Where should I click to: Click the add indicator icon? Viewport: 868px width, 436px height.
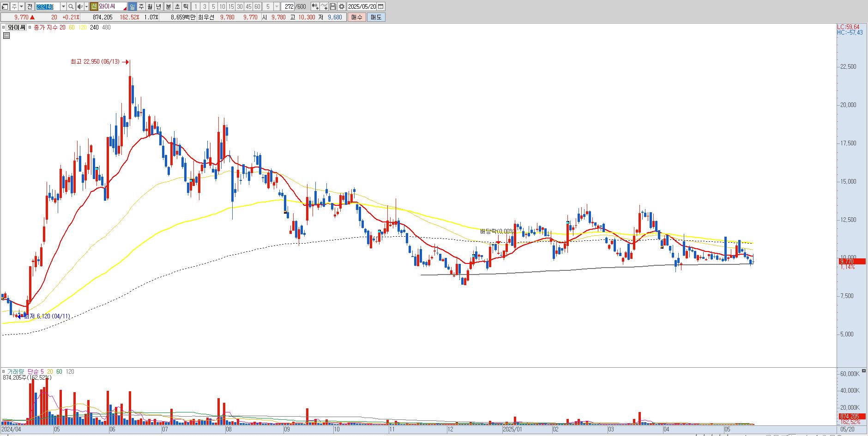pyautogui.click(x=314, y=6)
